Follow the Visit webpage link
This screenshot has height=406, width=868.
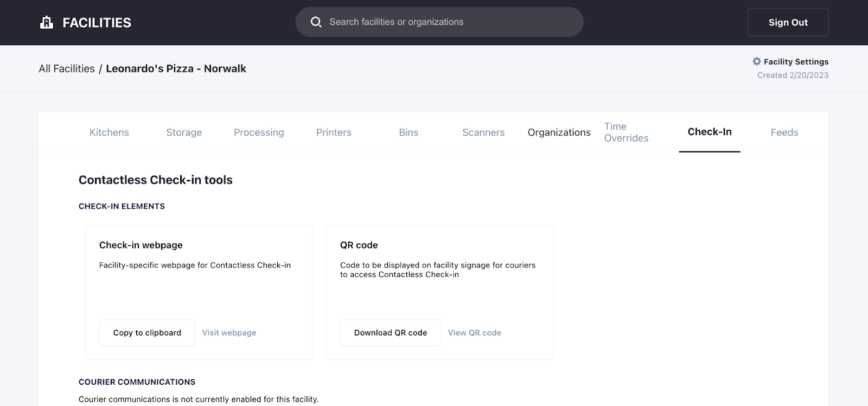coord(229,333)
